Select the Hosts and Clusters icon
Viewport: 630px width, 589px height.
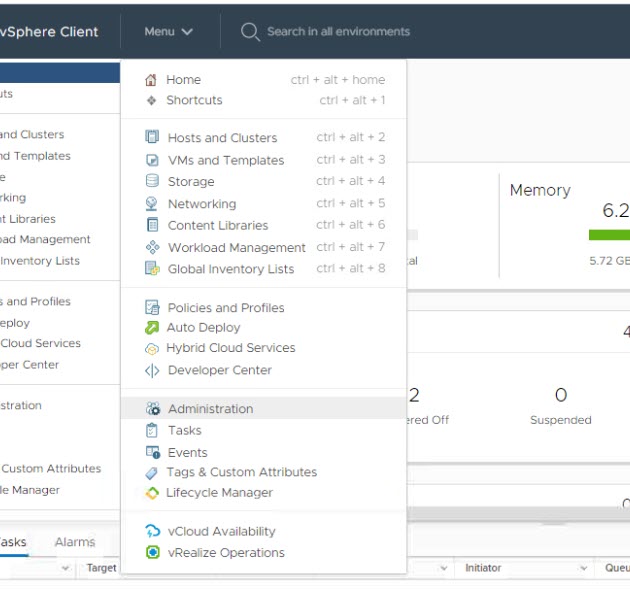pos(152,138)
